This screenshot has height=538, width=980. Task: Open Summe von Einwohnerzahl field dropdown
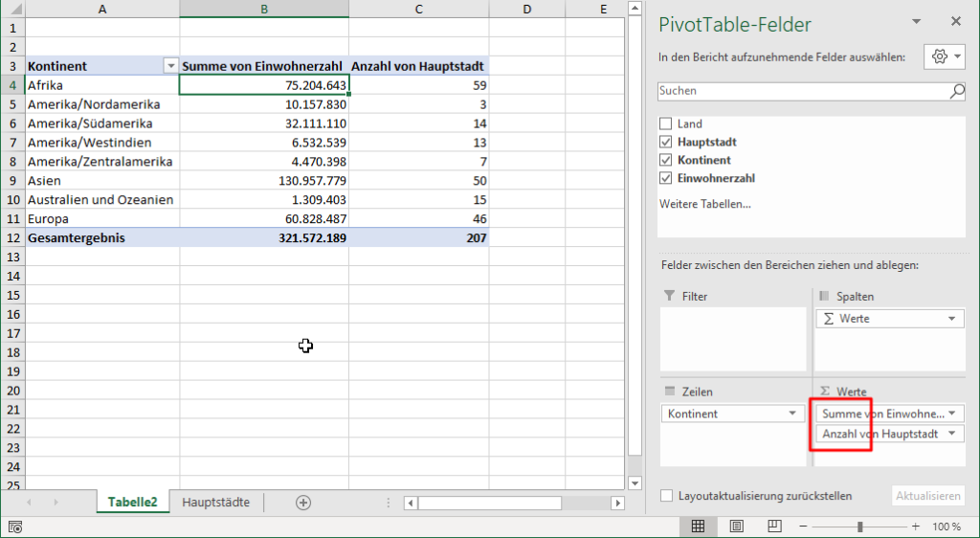(952, 414)
